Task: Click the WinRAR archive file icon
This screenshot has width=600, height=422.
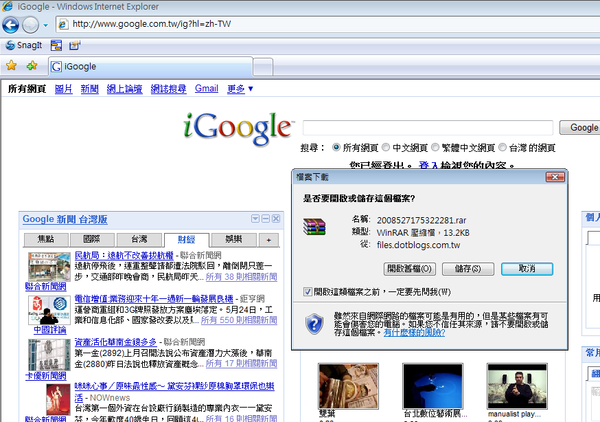Action: coord(314,226)
